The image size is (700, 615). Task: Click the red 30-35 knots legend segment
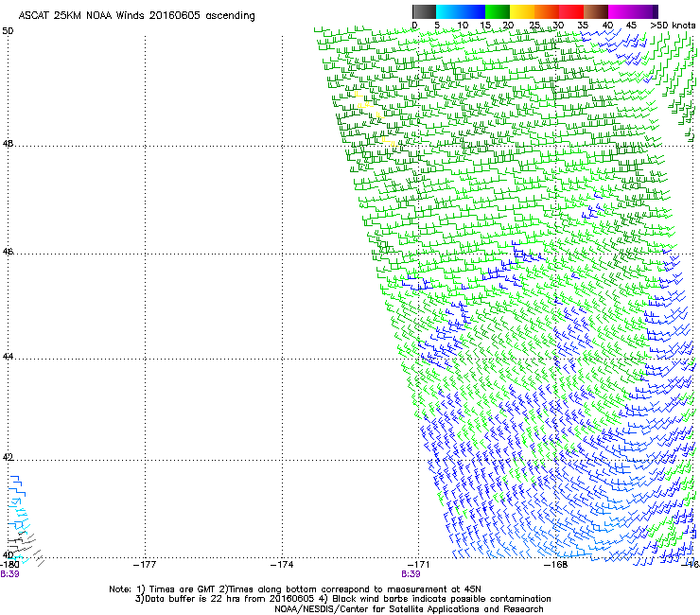click(571, 11)
